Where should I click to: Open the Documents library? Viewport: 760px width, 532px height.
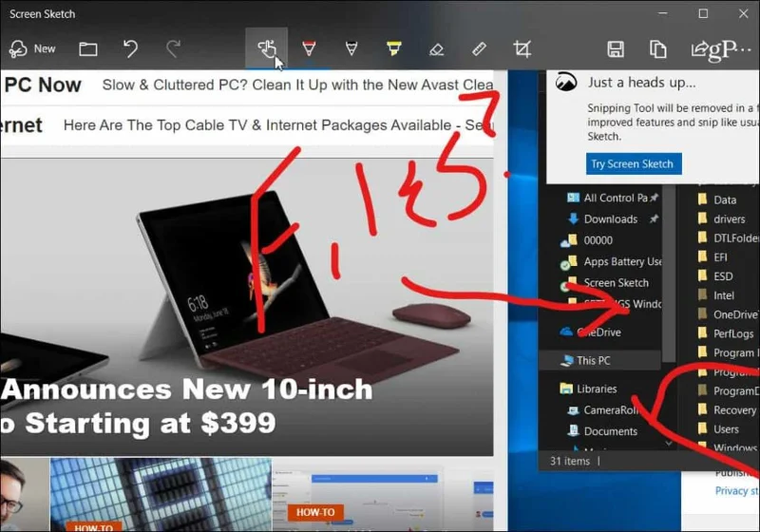(603, 430)
